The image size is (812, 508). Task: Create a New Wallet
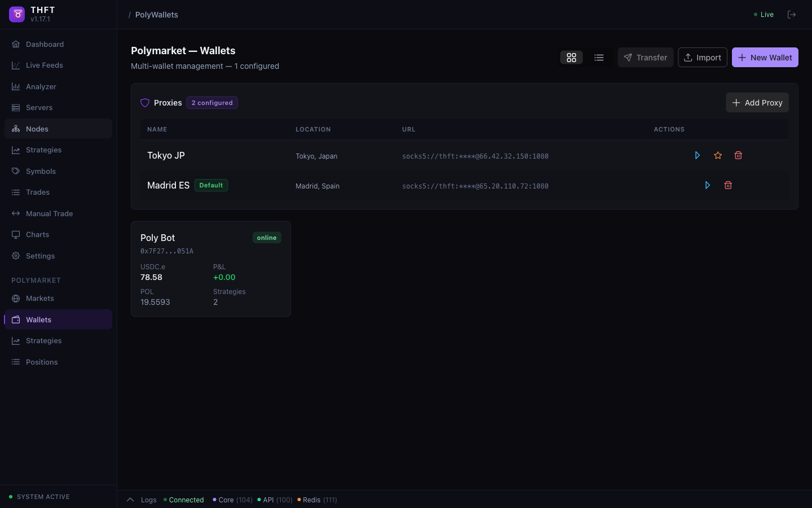[x=765, y=57]
